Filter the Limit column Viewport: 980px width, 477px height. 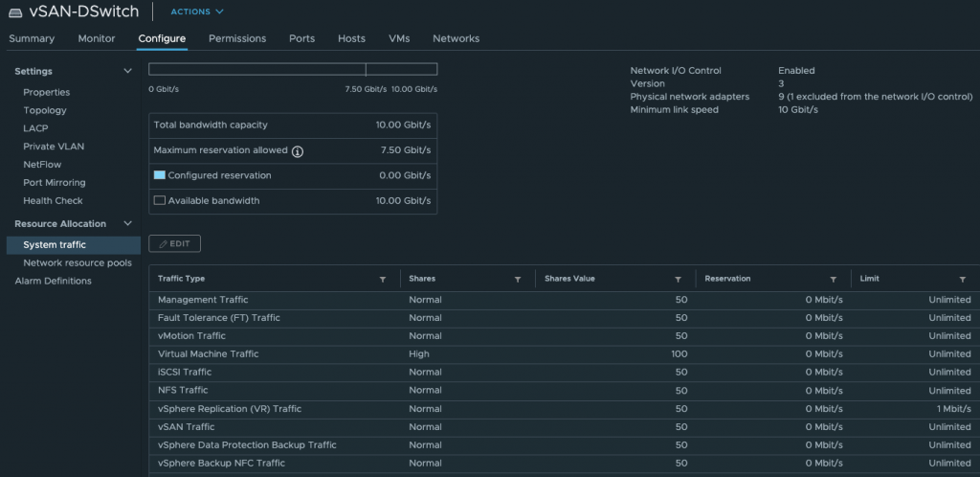[963, 280]
